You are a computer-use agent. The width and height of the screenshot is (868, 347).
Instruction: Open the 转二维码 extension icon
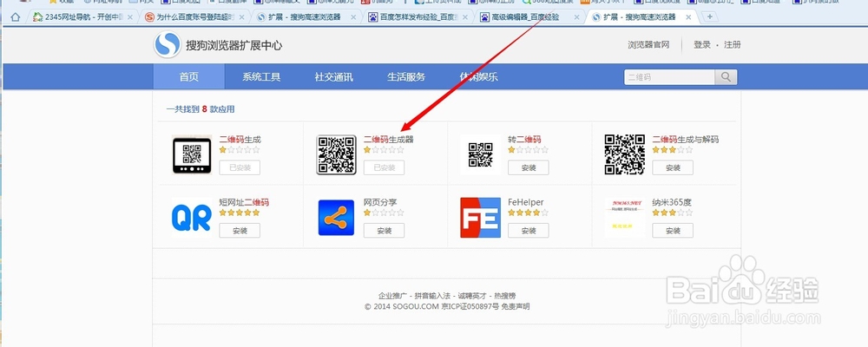coord(481,154)
